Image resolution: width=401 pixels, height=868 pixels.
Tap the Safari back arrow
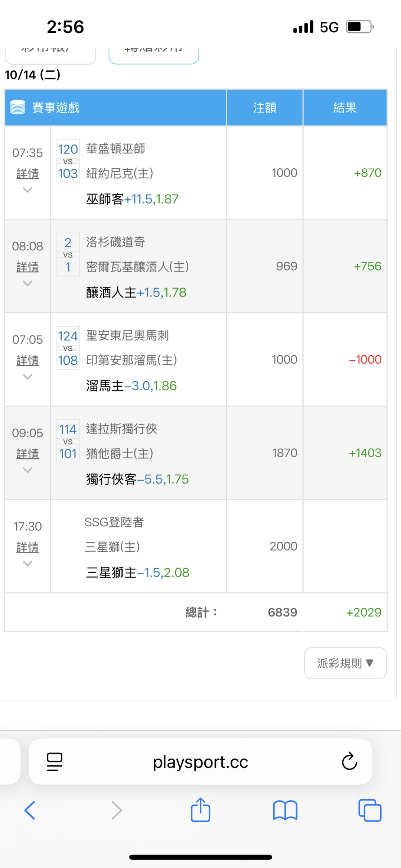click(30, 810)
